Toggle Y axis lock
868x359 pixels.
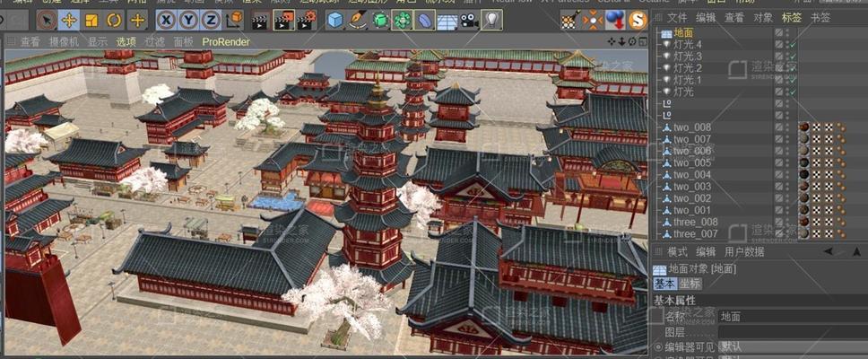coord(189,21)
